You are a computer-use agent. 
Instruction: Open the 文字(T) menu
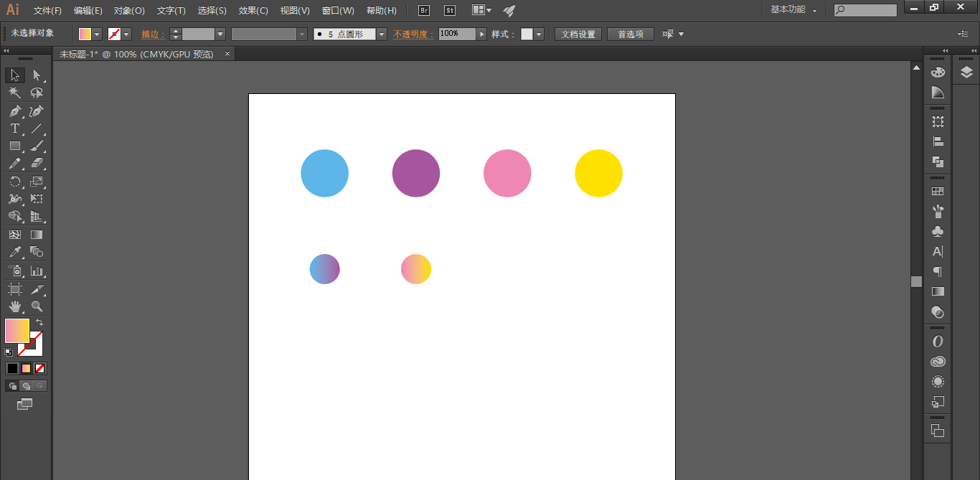(x=171, y=11)
